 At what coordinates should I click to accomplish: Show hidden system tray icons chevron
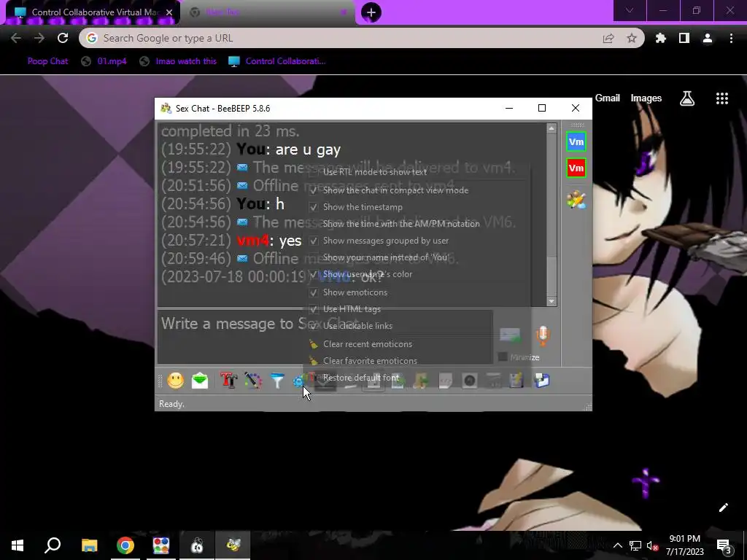[617, 545]
